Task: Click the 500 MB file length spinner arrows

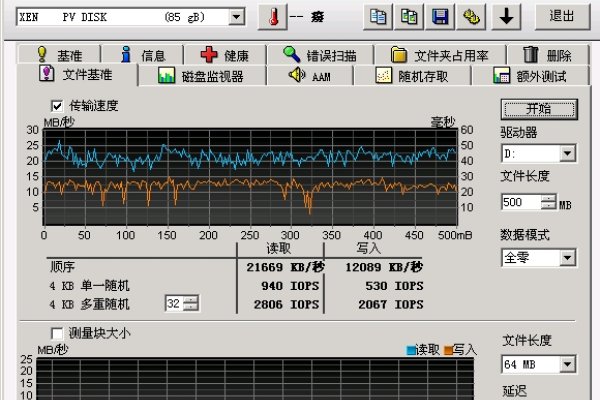Action: point(548,202)
